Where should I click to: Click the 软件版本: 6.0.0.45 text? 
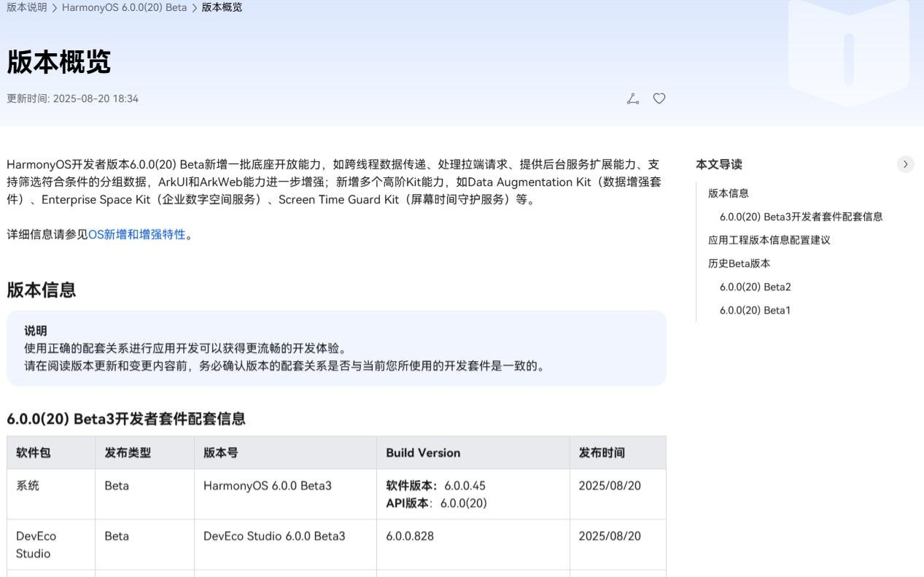[x=435, y=486]
